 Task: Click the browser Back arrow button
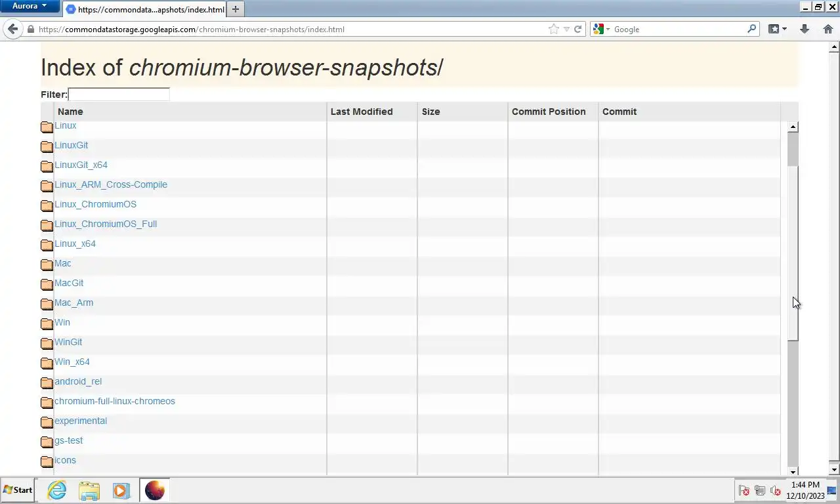point(12,29)
